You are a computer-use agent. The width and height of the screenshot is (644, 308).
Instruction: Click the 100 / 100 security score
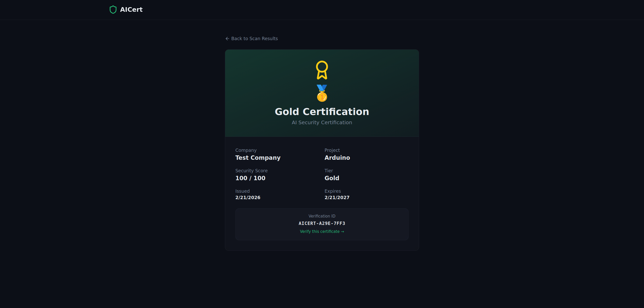pos(250,178)
